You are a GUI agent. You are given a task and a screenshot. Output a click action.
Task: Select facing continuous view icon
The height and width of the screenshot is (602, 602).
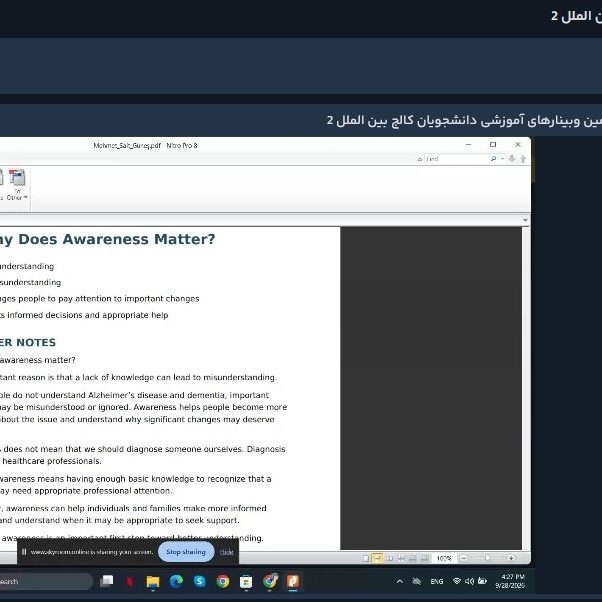[401, 558]
